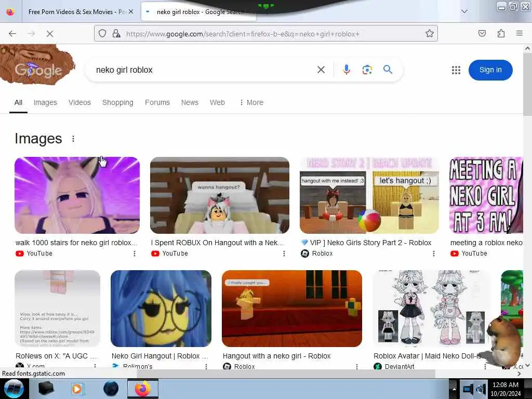Open the Neko Girl Hangout Roblox link

(x=160, y=356)
